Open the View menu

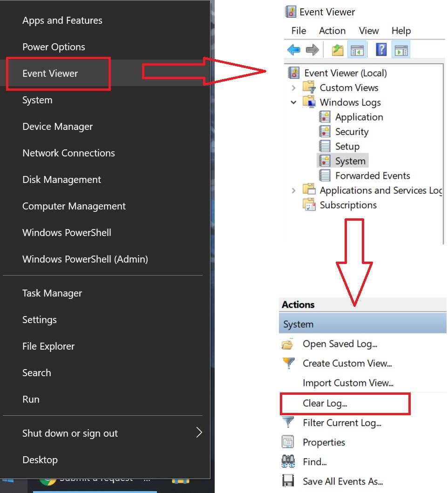(369, 31)
